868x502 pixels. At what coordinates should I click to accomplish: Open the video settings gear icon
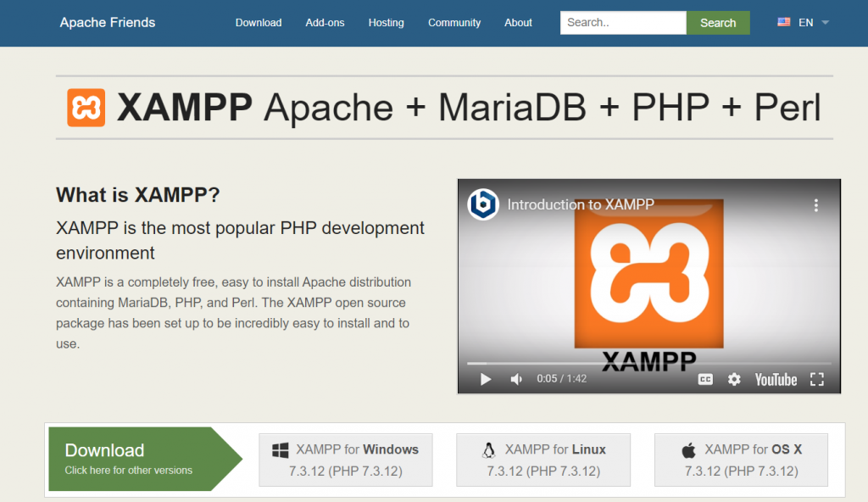coord(734,379)
